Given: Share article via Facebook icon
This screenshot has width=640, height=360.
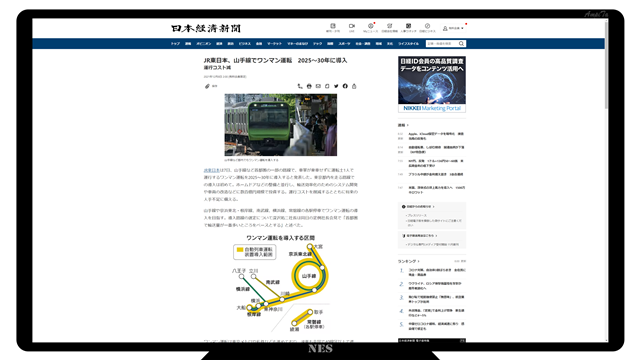Looking at the screenshot, I should (x=345, y=86).
